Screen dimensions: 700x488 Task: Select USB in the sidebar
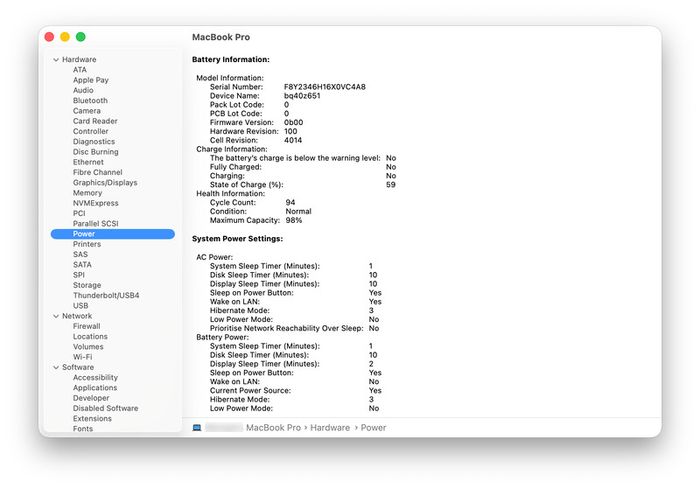[x=80, y=306]
